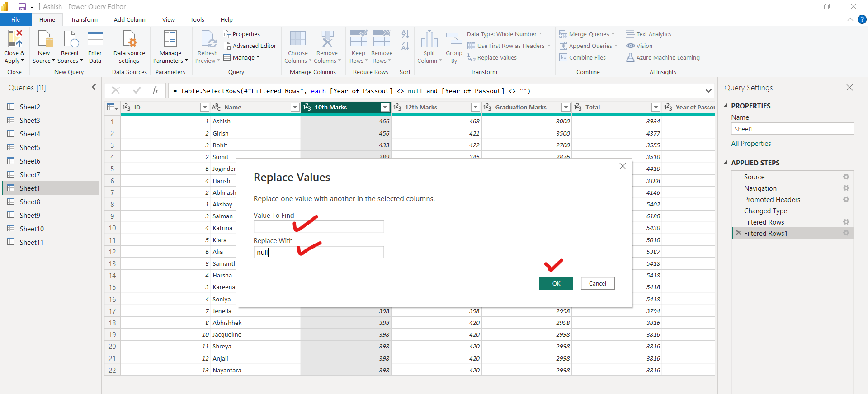
Task: Click gear icon beside Source step
Action: (x=846, y=177)
